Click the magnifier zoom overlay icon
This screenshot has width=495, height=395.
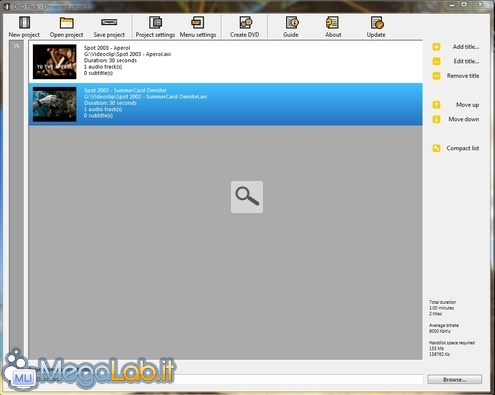click(247, 197)
